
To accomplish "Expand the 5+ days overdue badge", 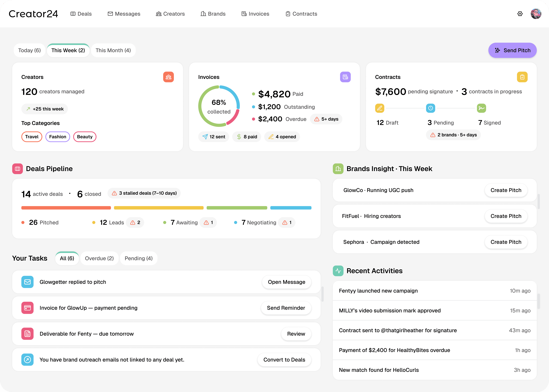I will click(x=326, y=119).
